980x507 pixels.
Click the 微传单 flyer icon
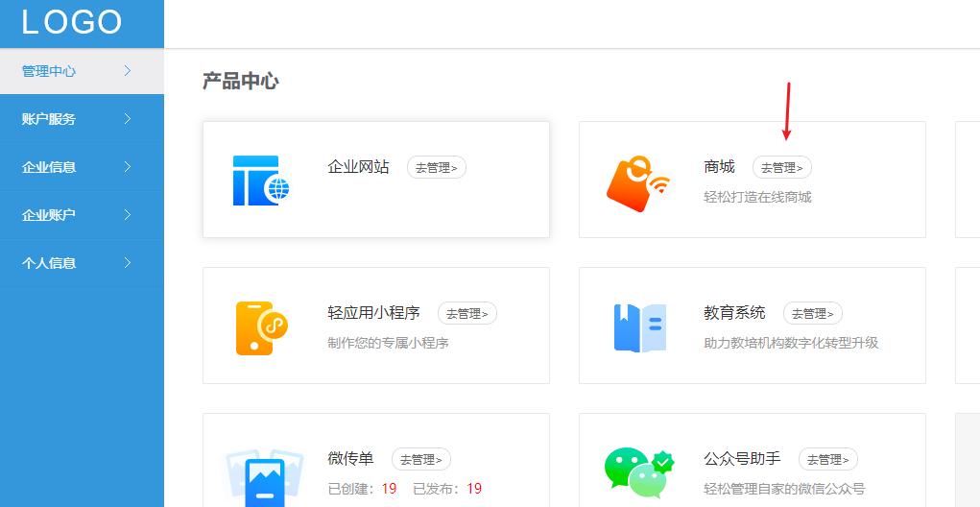point(264,478)
